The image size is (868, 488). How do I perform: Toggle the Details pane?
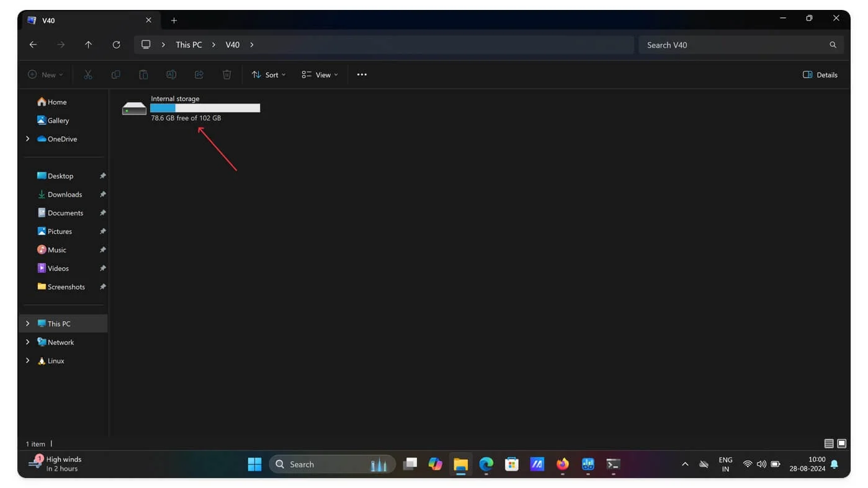pos(820,75)
